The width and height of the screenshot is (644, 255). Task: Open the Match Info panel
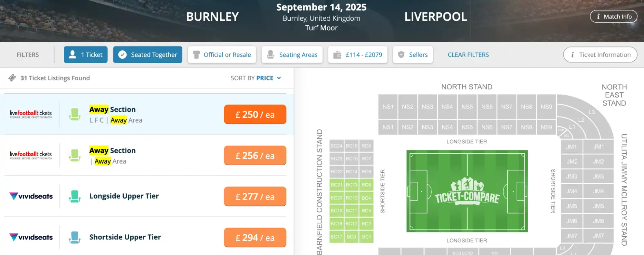(613, 16)
